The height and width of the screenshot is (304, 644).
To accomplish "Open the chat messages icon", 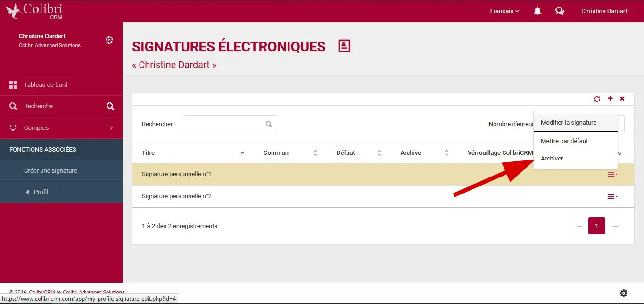I will [x=560, y=11].
